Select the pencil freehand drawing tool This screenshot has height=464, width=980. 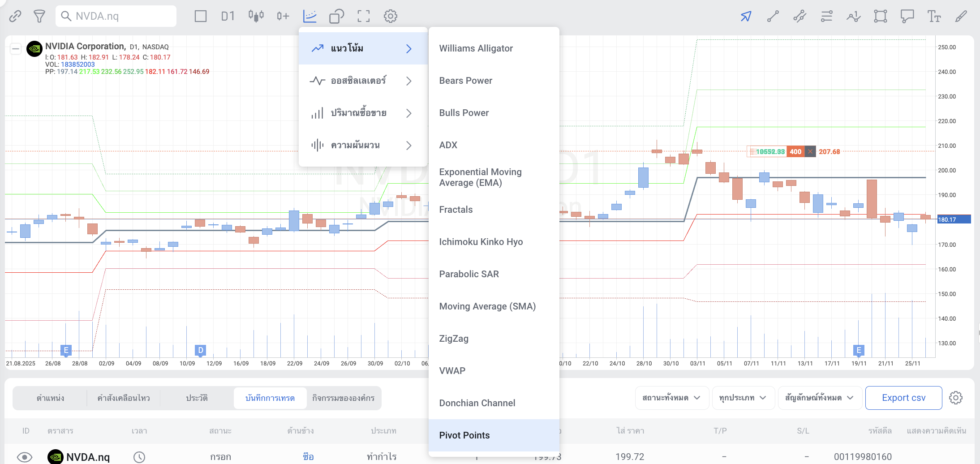(x=961, y=17)
